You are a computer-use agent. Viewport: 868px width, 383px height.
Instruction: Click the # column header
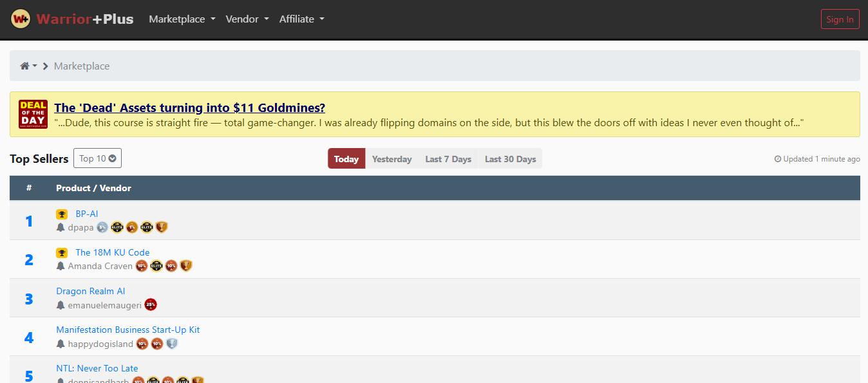[29, 188]
